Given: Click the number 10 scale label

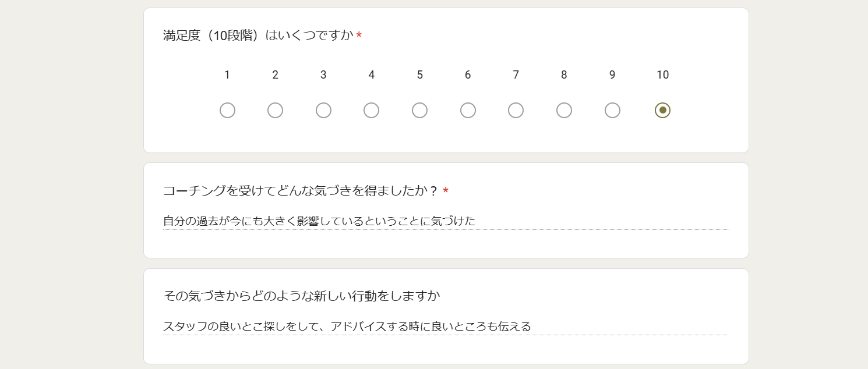Looking at the screenshot, I should point(662,75).
